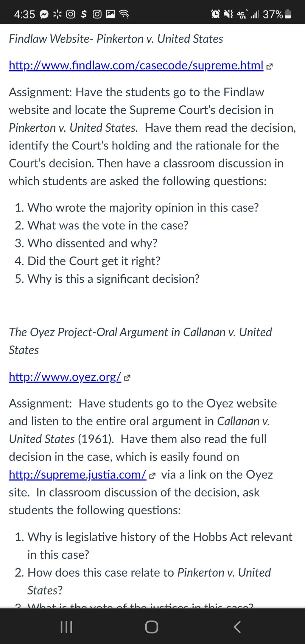Viewport: 305px width, 644px height.
Task: Tap the Android back arrow
Action: pyautogui.click(x=237, y=627)
